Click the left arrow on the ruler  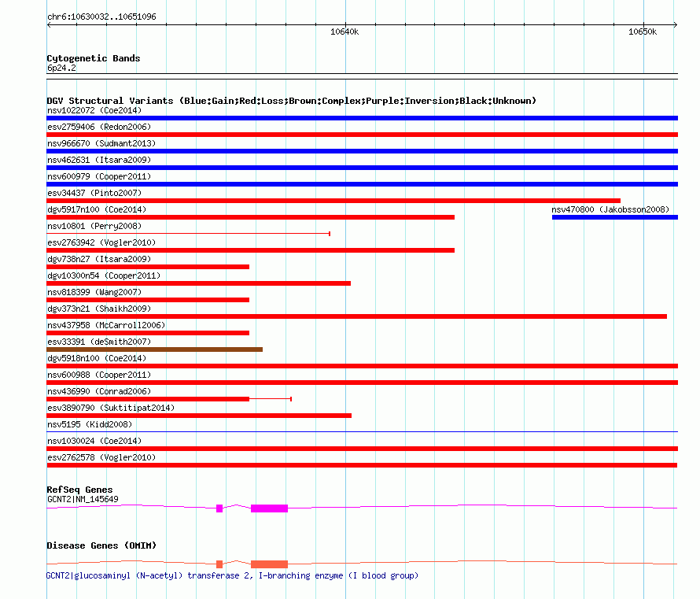(x=49, y=25)
